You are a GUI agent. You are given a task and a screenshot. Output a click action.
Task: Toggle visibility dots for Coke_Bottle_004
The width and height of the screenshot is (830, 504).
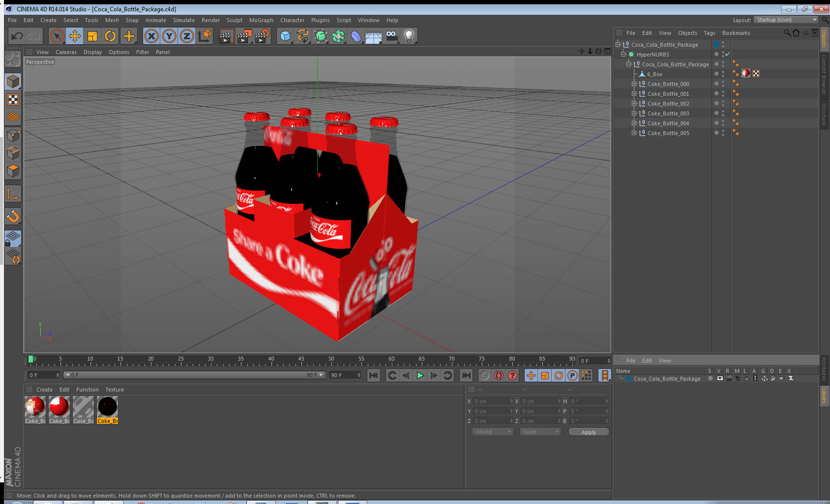723,123
